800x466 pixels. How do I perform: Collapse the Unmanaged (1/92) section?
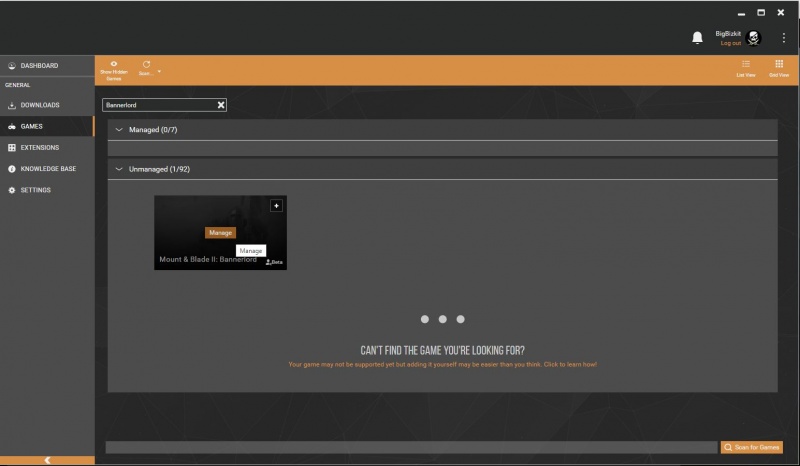[119, 169]
